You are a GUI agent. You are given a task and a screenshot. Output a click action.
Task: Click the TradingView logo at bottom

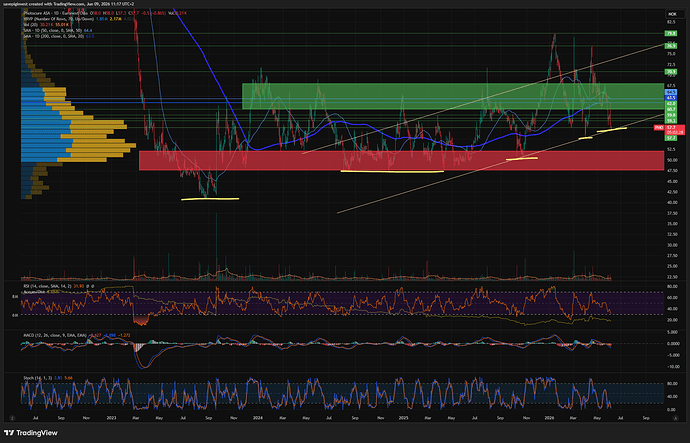[x=31, y=433]
